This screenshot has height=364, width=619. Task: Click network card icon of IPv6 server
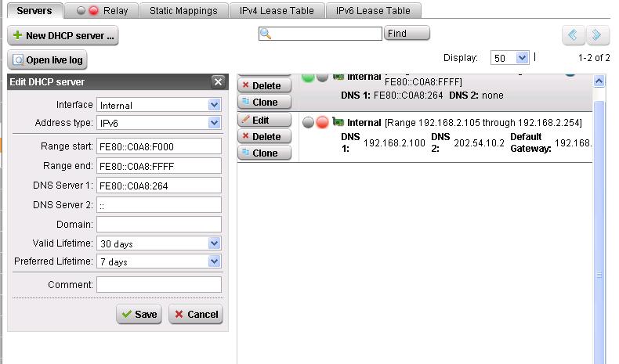pos(338,77)
